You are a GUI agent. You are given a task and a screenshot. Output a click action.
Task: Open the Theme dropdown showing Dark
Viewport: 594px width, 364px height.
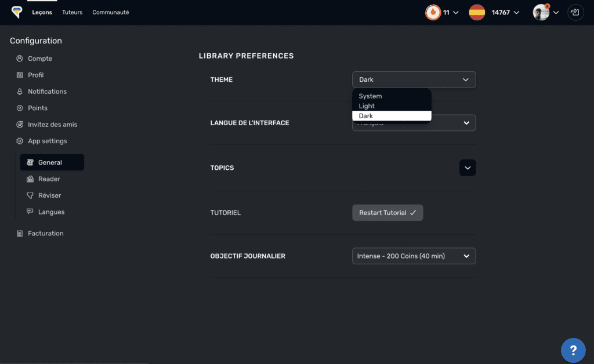pos(414,80)
